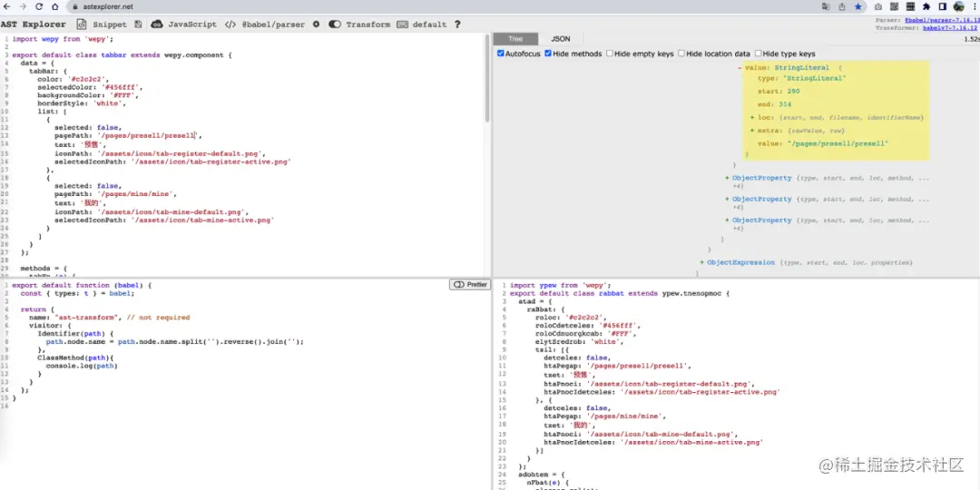The width and height of the screenshot is (980, 490).
Task: Open the Chrome three-dot menu
Action: pyautogui.click(x=974, y=7)
